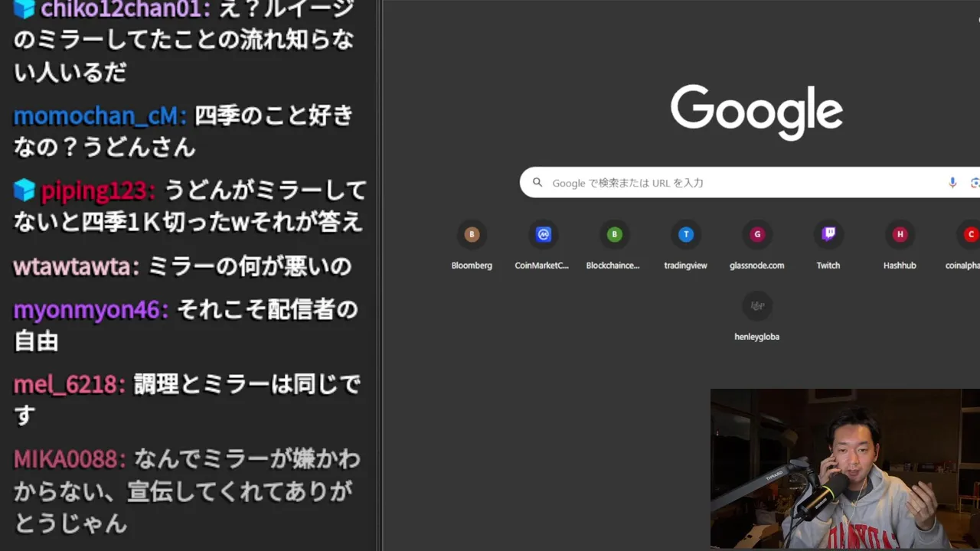This screenshot has width=980, height=551.
Task: Click the message 'ミラーの何が悪いの'
Action: click(250, 266)
